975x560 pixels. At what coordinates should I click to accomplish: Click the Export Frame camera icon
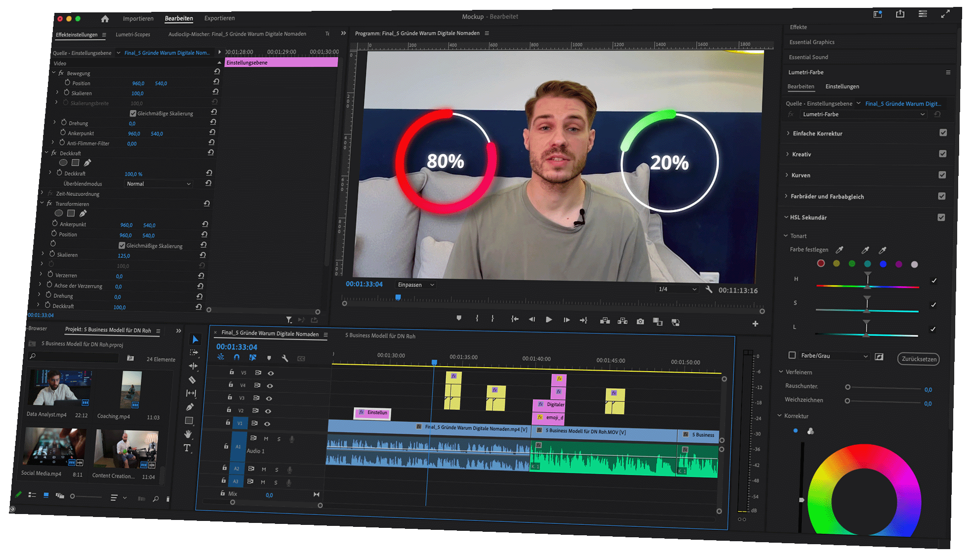coord(640,322)
